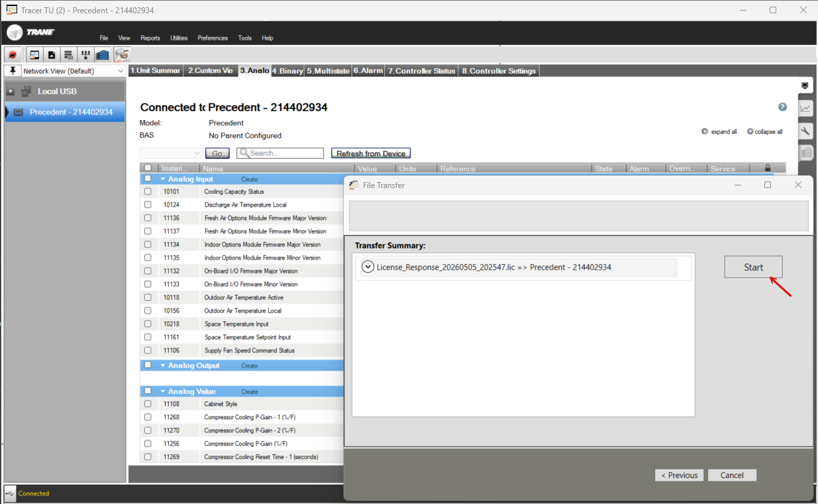Click Cancel in File Transfer dialog
This screenshot has width=818, height=504.
(x=732, y=475)
